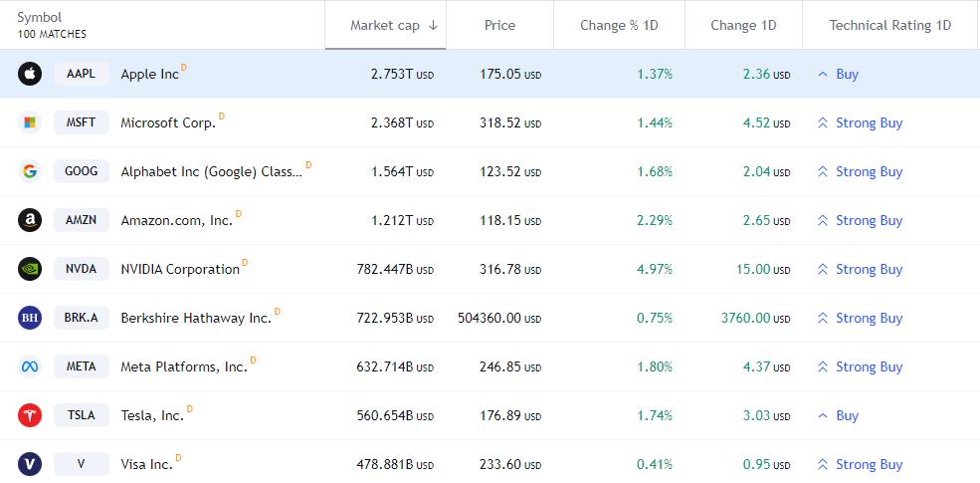
Task: Click the Apple logo icon
Action: coord(30,74)
